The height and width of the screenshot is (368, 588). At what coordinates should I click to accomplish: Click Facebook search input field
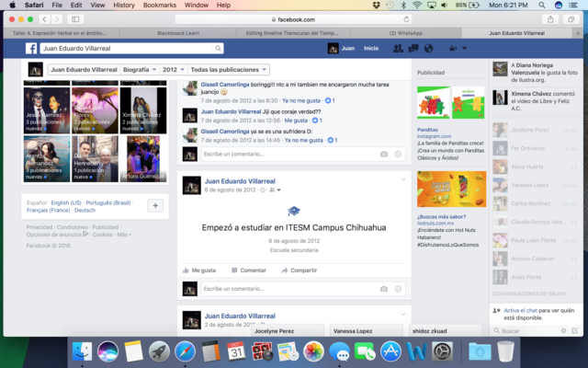click(x=128, y=48)
